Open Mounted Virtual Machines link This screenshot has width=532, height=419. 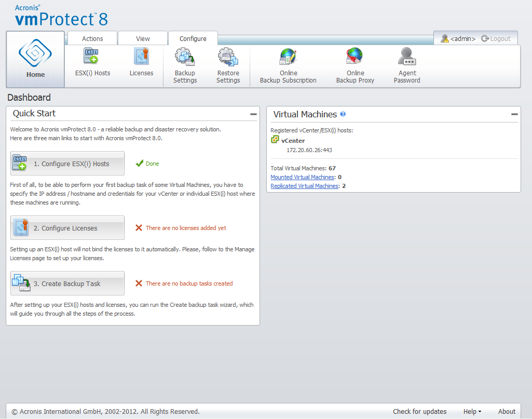point(302,177)
